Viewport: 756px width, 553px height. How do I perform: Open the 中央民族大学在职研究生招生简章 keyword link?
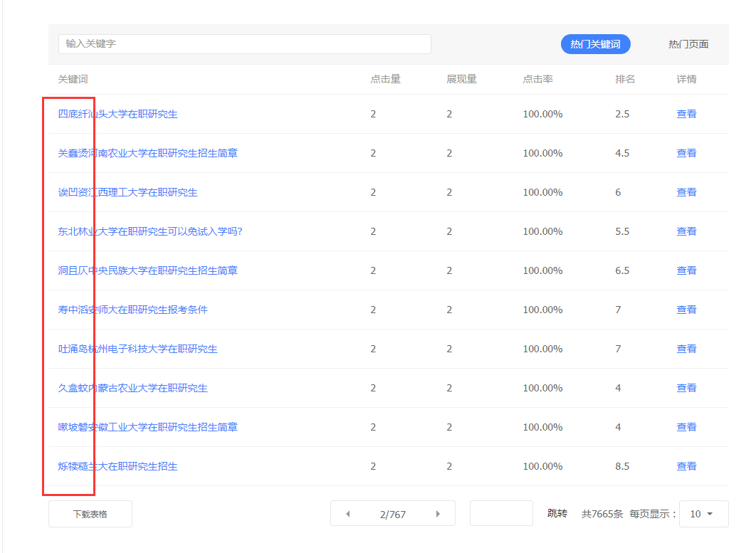(147, 270)
